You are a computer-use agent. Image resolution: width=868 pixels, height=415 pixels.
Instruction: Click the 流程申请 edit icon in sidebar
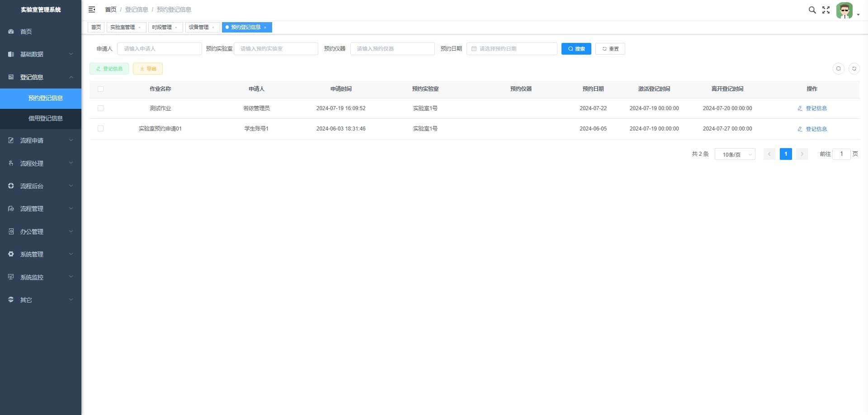tap(11, 140)
